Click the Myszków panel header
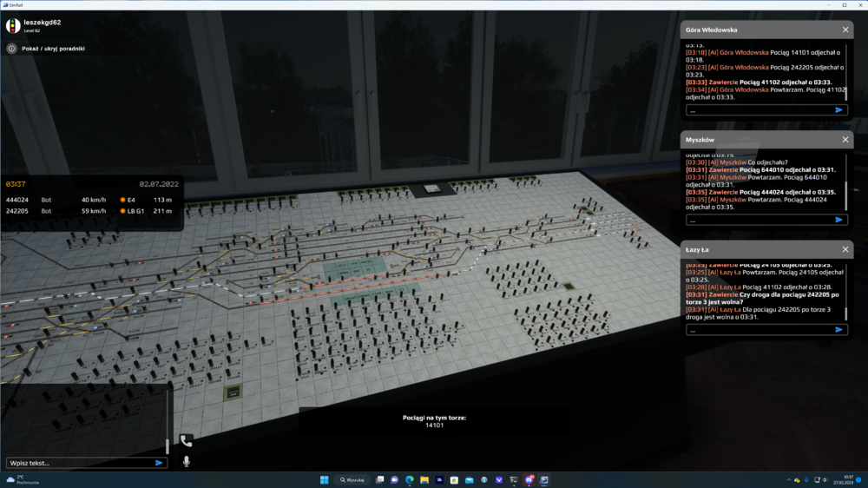The image size is (868, 488). pyautogui.click(x=766, y=140)
